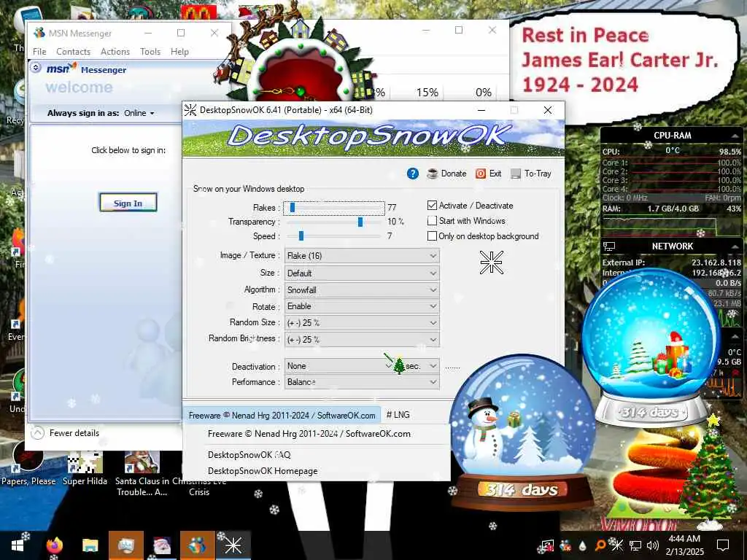Image resolution: width=747 pixels, height=560 pixels.
Task: Open MSN Messenger Help menu
Action: point(179,52)
